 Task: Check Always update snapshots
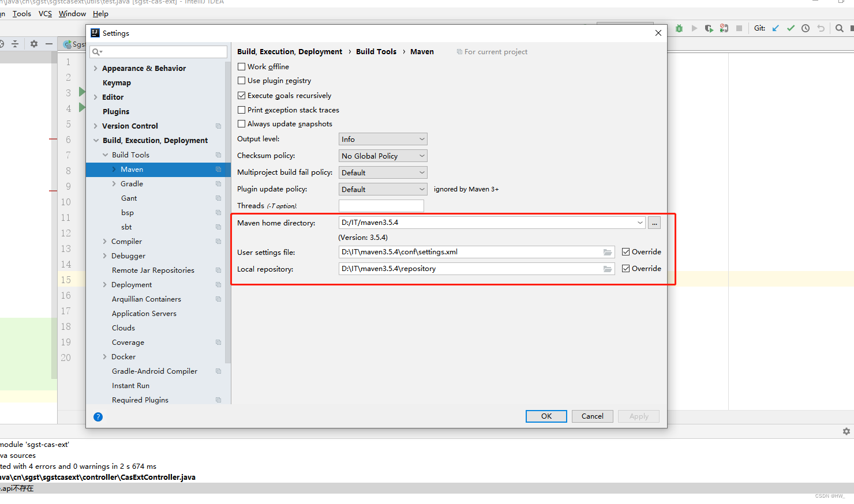tap(242, 124)
